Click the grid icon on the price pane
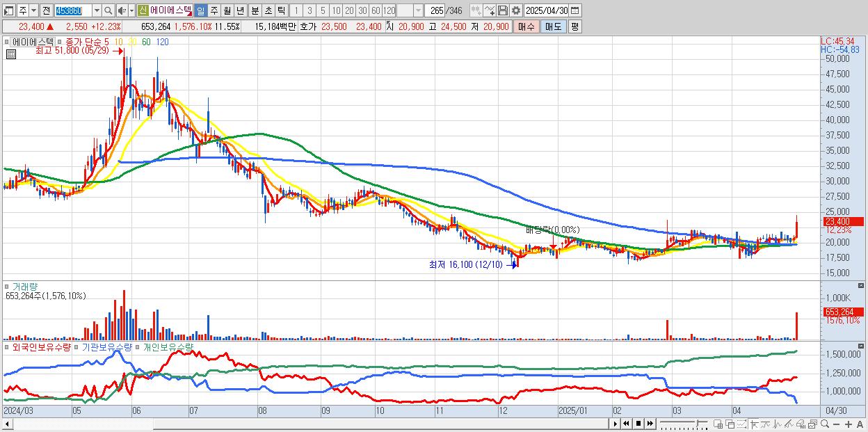 pyautogui.click(x=10, y=53)
